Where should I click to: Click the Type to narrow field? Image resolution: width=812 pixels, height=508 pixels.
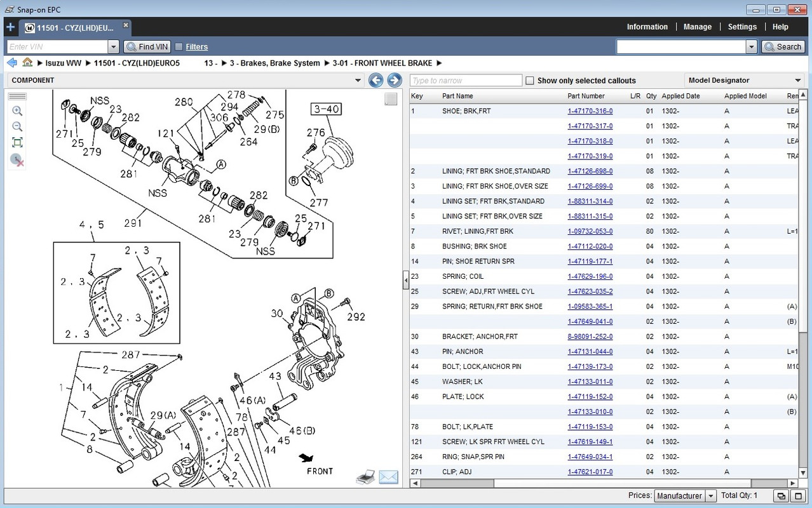point(466,81)
